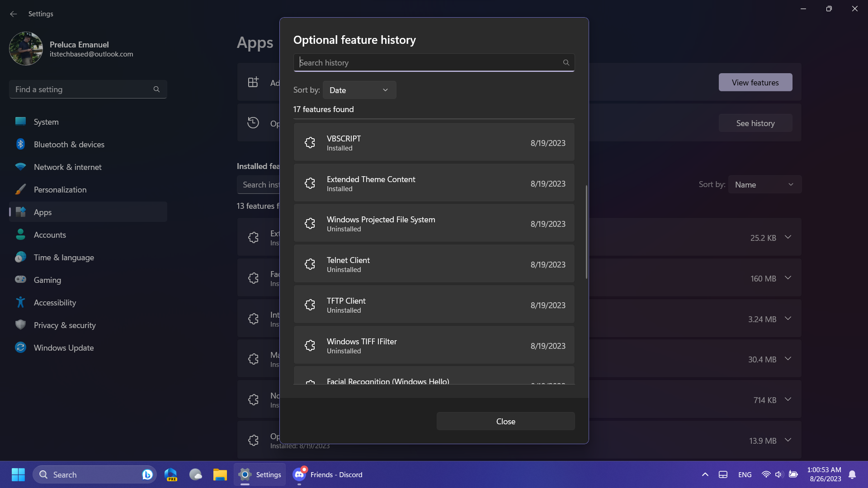Image resolution: width=868 pixels, height=488 pixels.
Task: Select the Telnet Client history row
Action: pos(434,264)
